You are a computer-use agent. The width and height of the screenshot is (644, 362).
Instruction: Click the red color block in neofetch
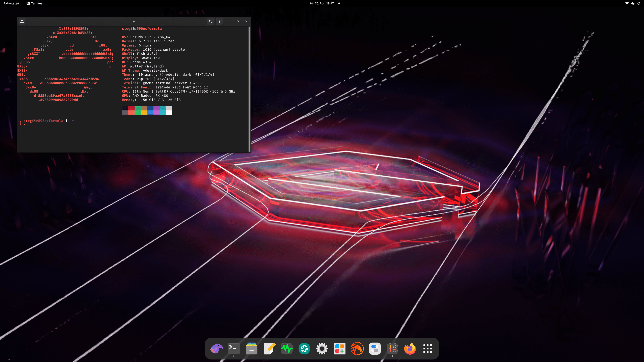(131, 108)
